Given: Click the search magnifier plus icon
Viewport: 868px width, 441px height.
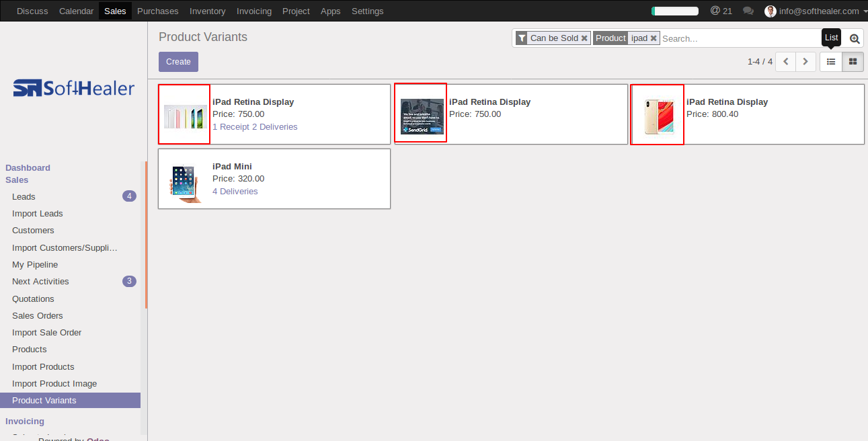Looking at the screenshot, I should (855, 39).
